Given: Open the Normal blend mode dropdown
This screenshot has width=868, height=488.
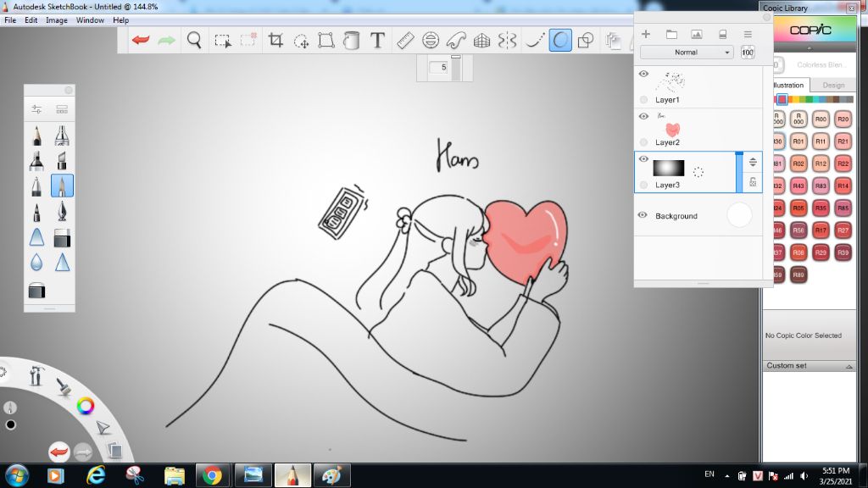Looking at the screenshot, I should click(687, 52).
